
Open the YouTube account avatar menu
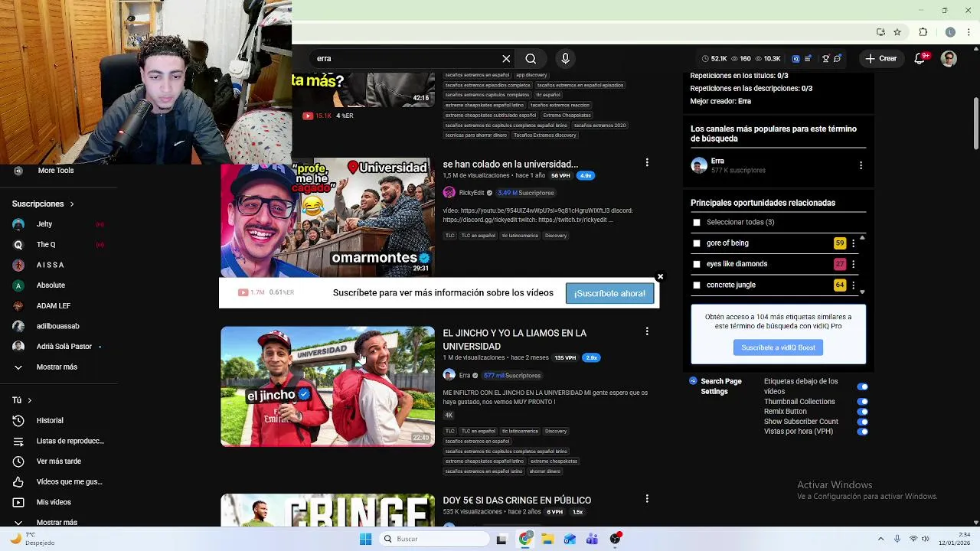tap(949, 59)
